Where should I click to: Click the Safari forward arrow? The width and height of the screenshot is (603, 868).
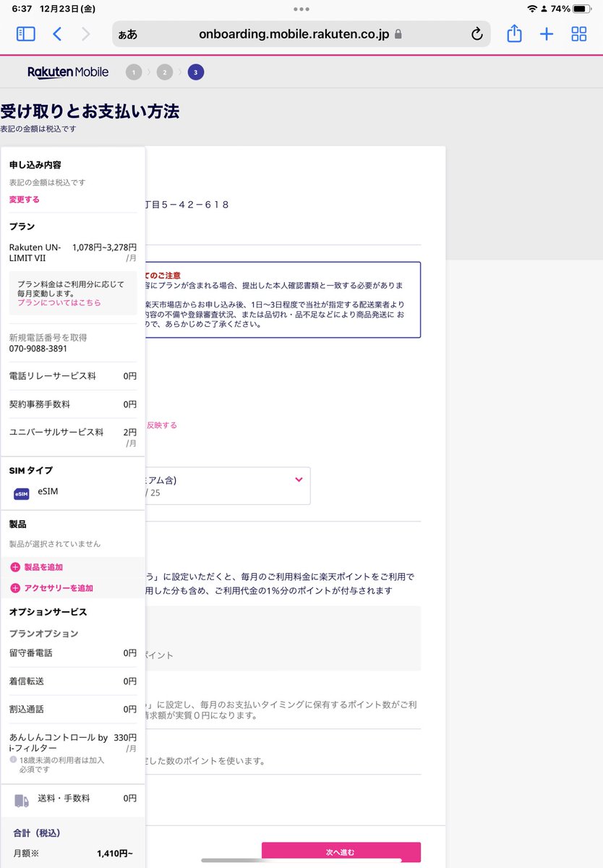(86, 34)
